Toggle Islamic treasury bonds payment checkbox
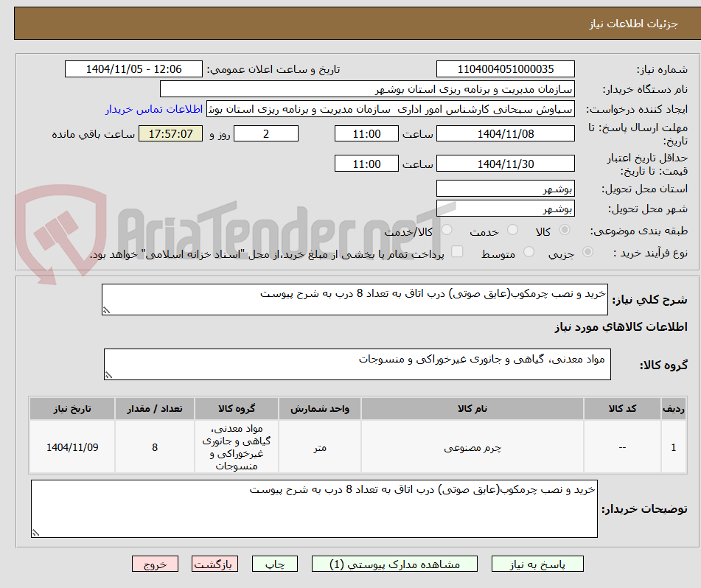The image size is (701, 588). [457, 251]
